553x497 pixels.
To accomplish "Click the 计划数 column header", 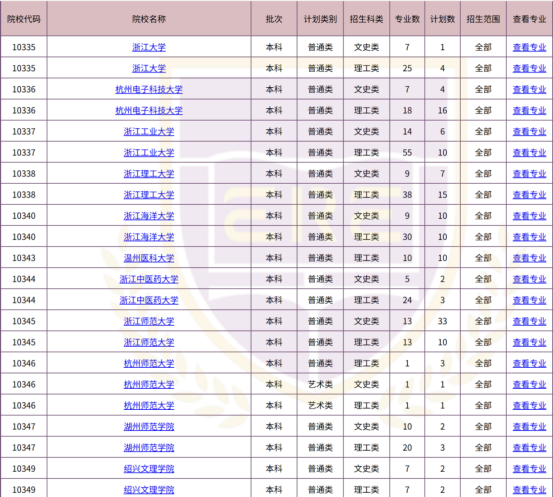I will click(x=443, y=19).
